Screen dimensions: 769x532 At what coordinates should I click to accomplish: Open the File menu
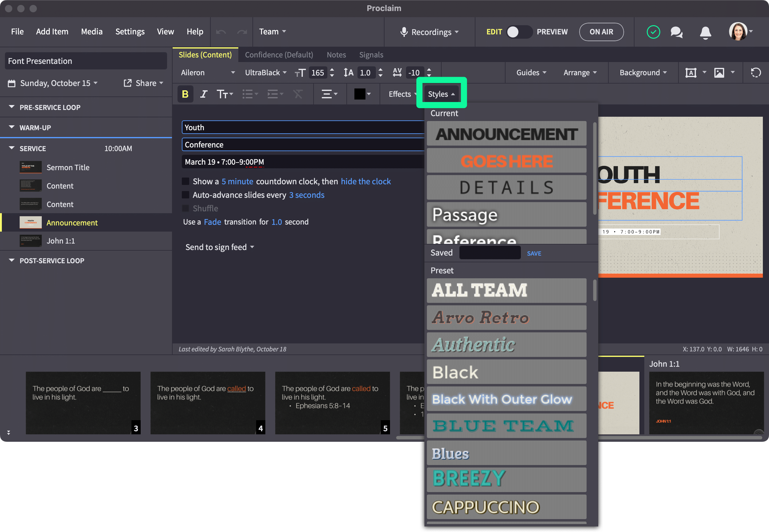click(17, 32)
